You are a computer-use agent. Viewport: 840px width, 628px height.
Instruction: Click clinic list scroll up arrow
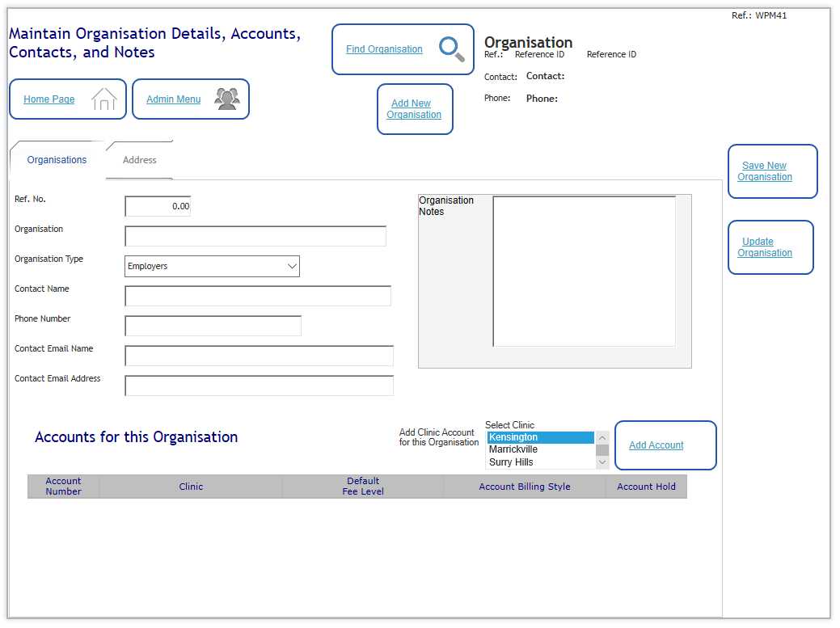click(602, 437)
